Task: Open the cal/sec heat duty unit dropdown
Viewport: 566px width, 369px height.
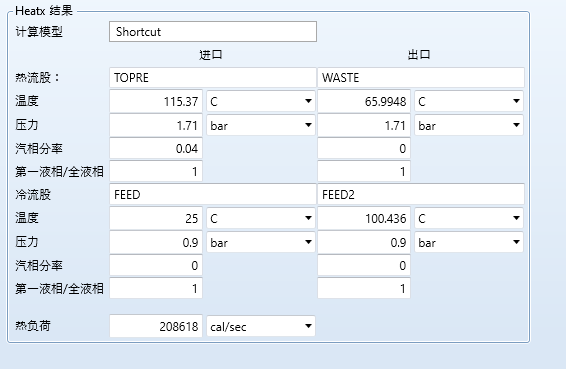Action: [261, 326]
